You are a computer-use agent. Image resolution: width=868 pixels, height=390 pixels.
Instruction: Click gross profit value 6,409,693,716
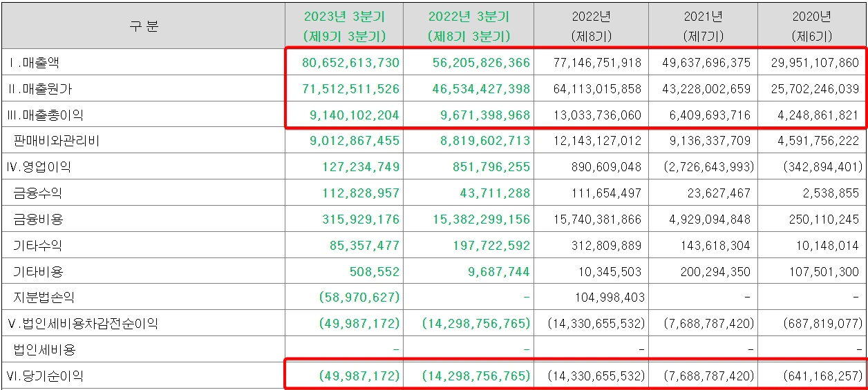tap(710, 115)
